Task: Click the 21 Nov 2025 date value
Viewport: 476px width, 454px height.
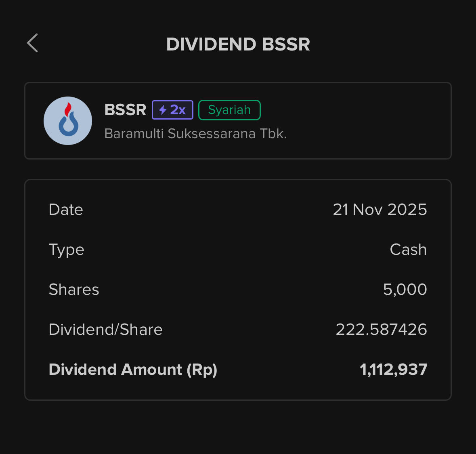Action: [x=380, y=210]
